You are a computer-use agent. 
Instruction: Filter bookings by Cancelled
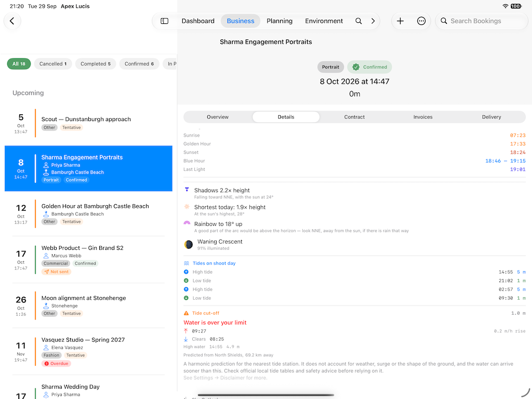pyautogui.click(x=53, y=64)
